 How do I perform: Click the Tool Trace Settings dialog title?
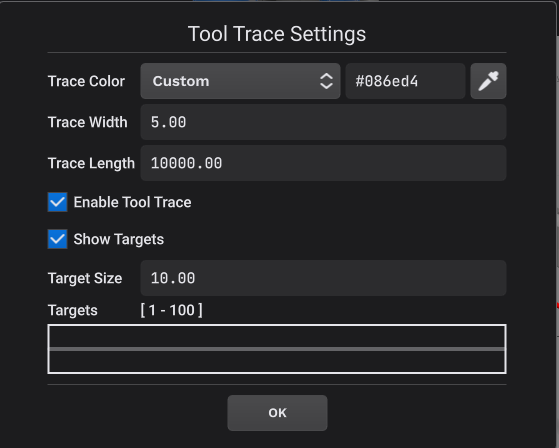[277, 34]
